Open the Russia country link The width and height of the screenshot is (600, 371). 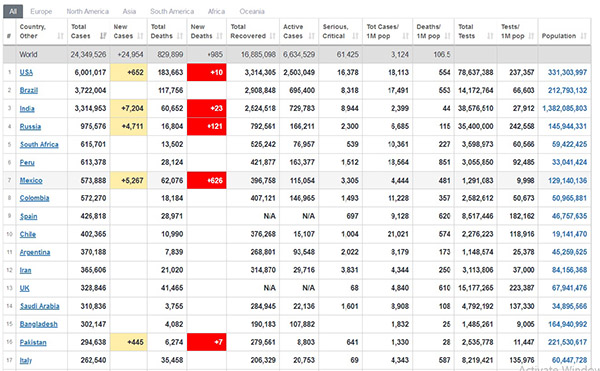(30, 127)
